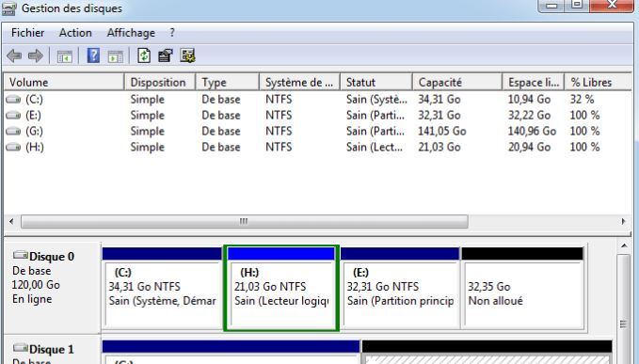
Task: Sort by the % Libres column header
Action: (x=598, y=82)
